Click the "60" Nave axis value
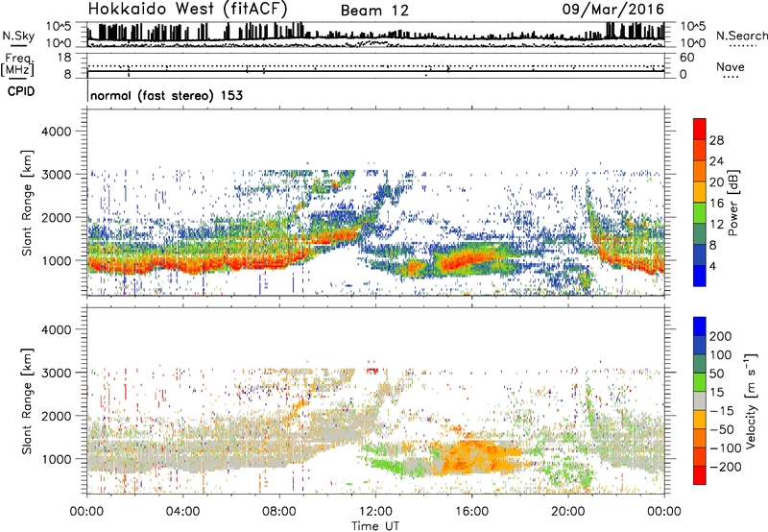Viewport: 768px width, 532px height. coord(686,58)
